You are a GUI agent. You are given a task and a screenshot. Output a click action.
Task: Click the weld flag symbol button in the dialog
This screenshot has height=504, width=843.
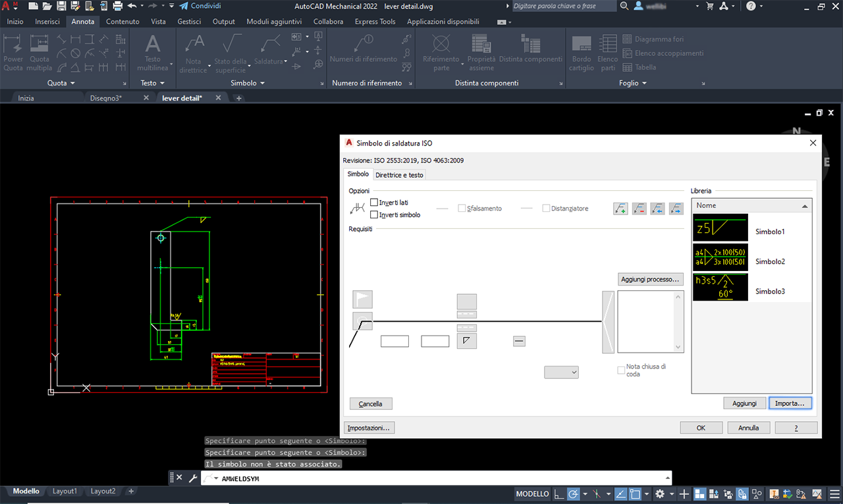[x=363, y=299]
